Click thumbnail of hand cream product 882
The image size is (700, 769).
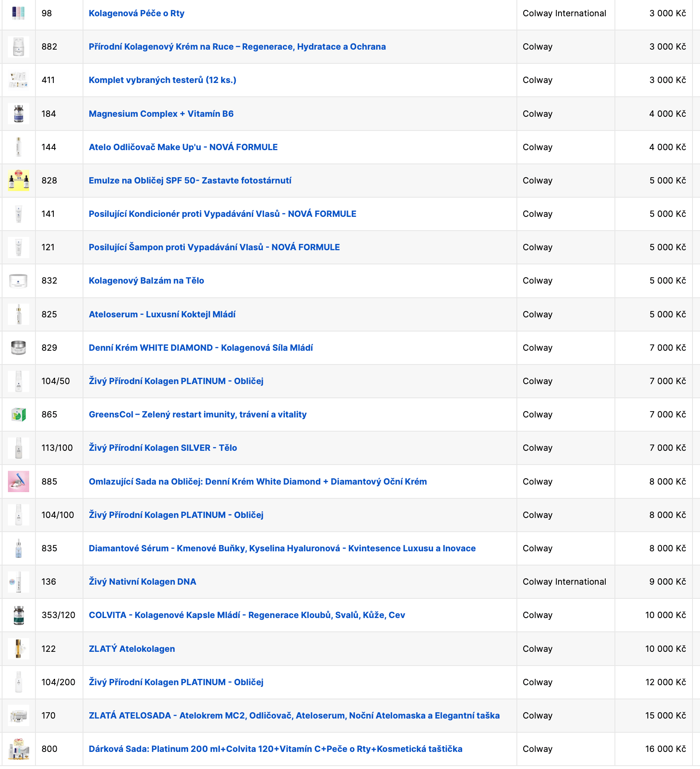click(18, 47)
